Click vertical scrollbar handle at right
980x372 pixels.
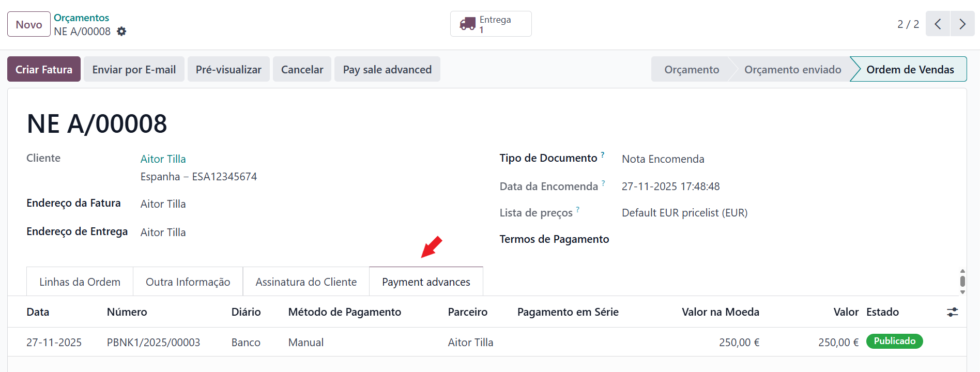962,282
